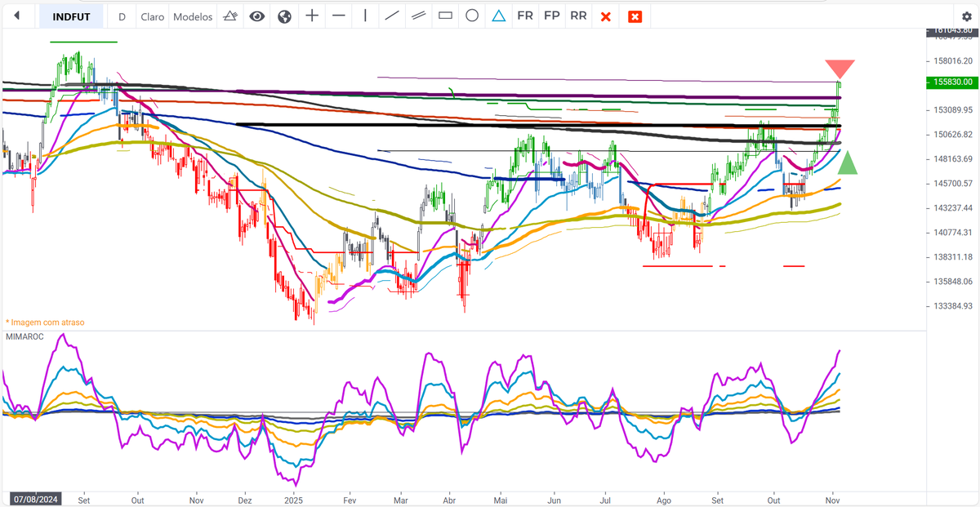This screenshot has height=507, width=980.
Task: Select the horizontal line tool
Action: pos(338,16)
